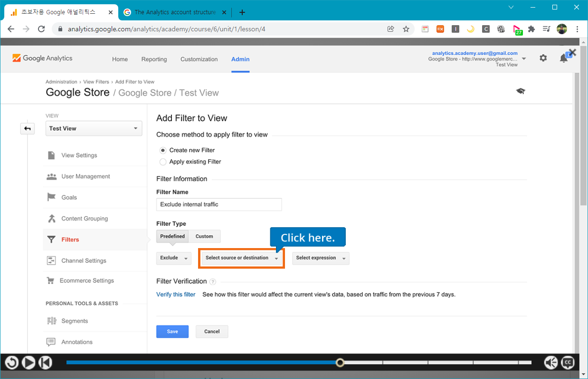588x379 pixels.
Task: Click the Filter Name input field
Action: [219, 204]
